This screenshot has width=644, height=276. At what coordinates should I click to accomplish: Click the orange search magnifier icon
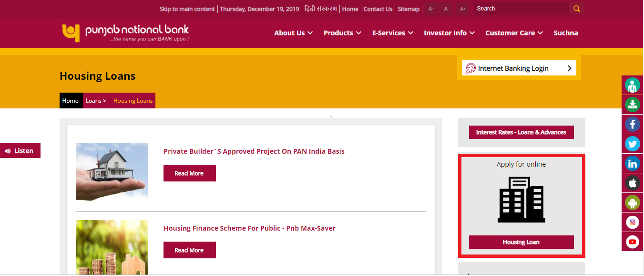(x=576, y=9)
